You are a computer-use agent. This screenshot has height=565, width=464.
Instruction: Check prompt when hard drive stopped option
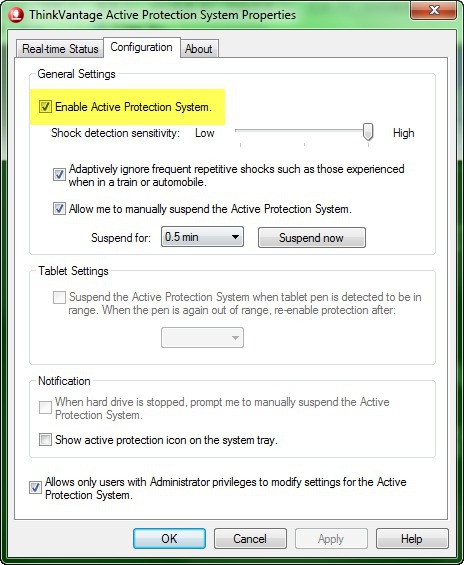tap(45, 408)
